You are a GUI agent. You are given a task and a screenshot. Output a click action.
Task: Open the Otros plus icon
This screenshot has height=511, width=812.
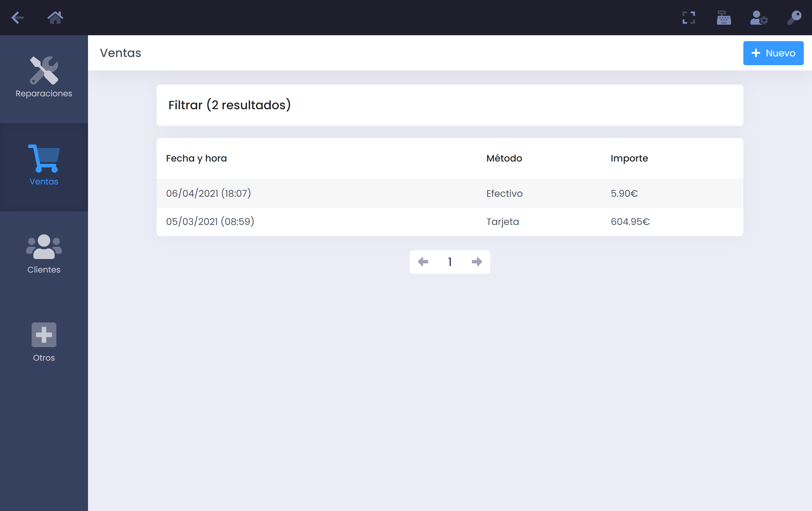pyautogui.click(x=43, y=334)
